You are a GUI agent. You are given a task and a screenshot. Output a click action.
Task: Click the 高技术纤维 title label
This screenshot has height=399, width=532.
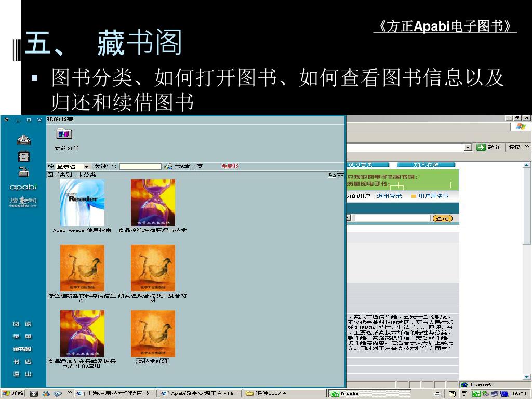click(x=153, y=361)
